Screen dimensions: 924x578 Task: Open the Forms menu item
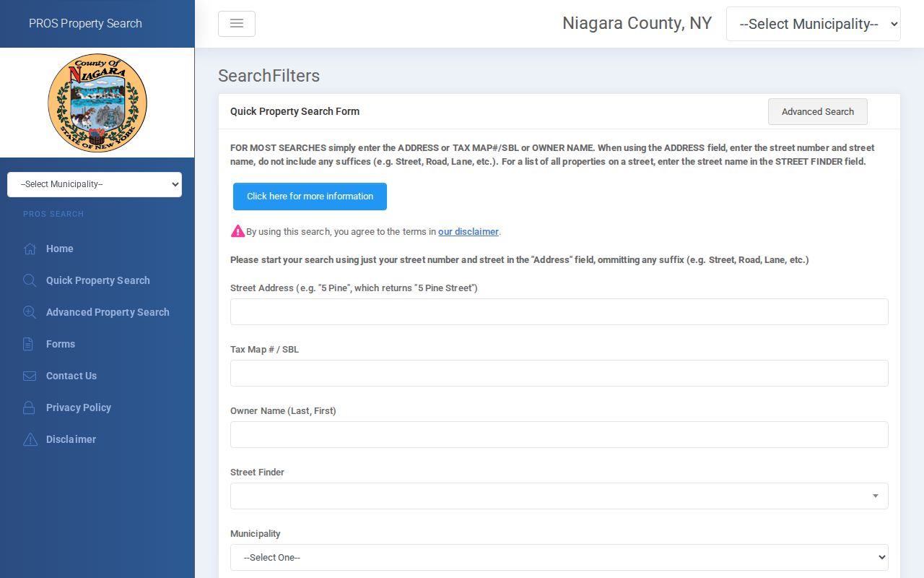point(61,344)
